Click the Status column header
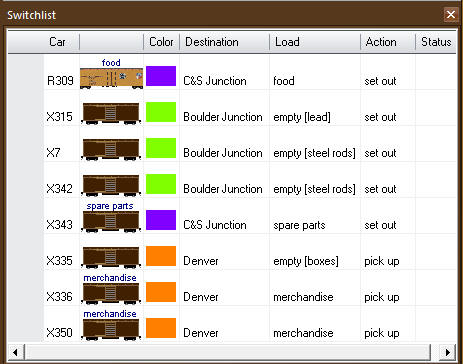This screenshot has width=463, height=364. (x=436, y=42)
